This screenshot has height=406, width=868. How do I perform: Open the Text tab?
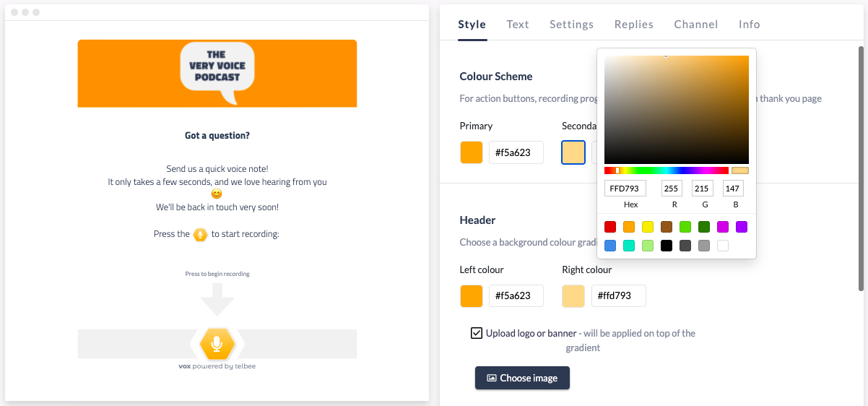point(518,25)
